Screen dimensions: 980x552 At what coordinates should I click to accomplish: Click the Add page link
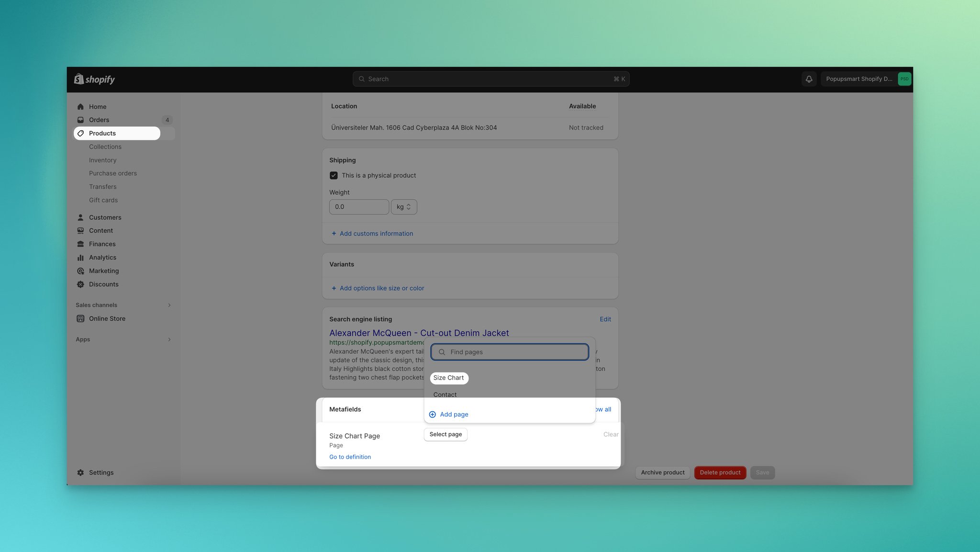454,414
